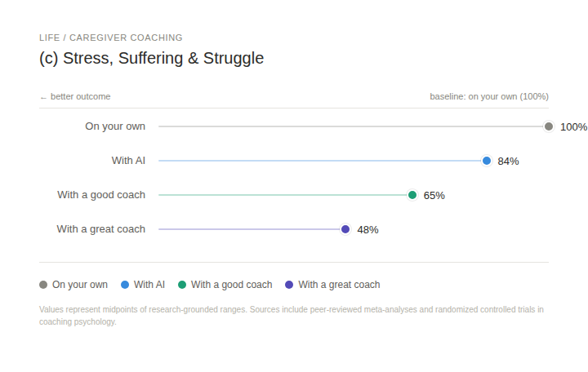Image resolution: width=588 pixels, height=372 pixels.
Task: Click the blue With AI data point
Action: tap(487, 161)
